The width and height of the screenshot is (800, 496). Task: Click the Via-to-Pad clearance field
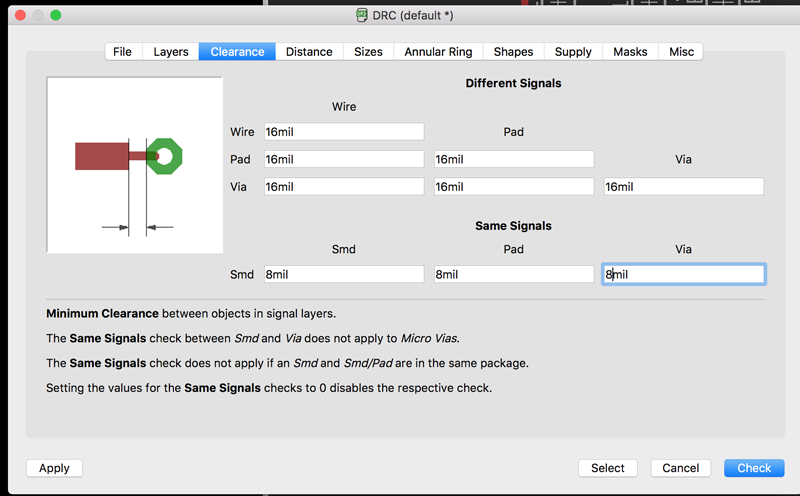[514, 187]
